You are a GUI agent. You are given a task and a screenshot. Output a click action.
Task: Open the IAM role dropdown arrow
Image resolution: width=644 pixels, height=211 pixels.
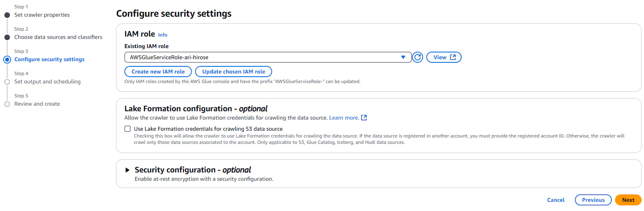(x=403, y=57)
